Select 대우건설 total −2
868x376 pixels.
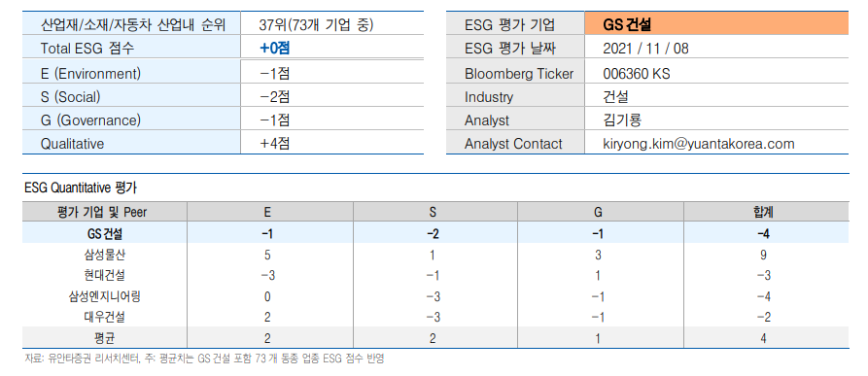pos(764,318)
